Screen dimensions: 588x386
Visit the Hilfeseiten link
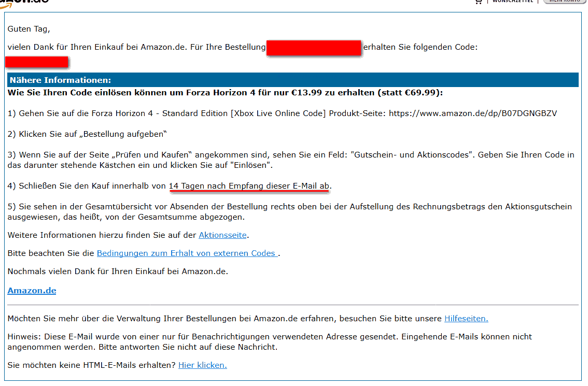tap(466, 318)
